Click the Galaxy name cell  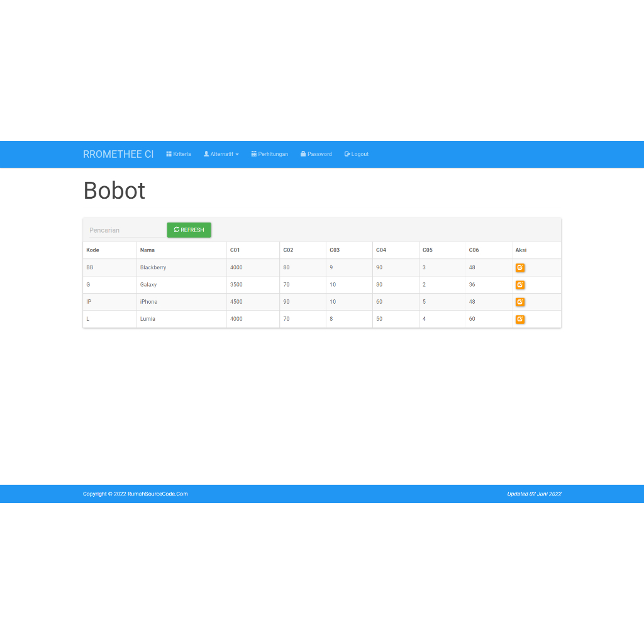pyautogui.click(x=182, y=285)
